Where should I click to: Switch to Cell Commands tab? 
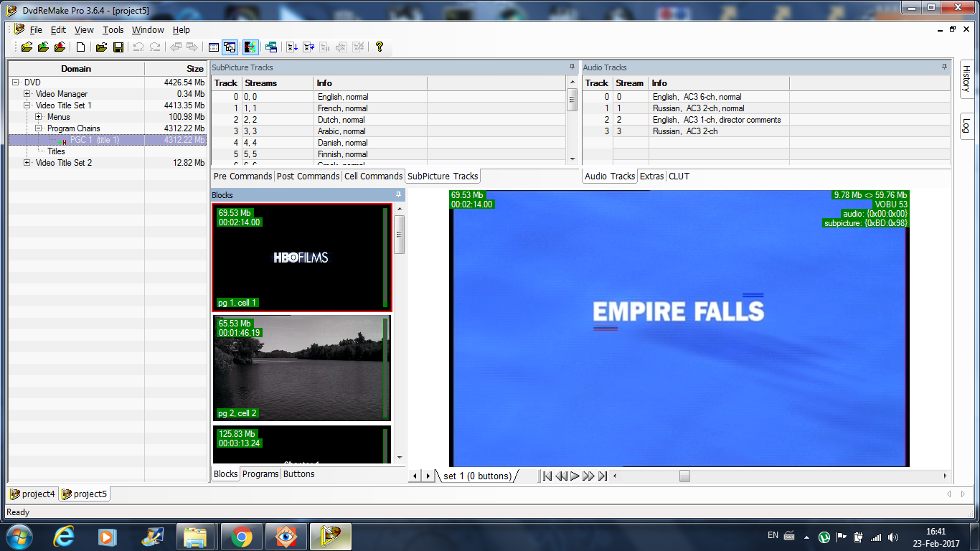(x=373, y=176)
